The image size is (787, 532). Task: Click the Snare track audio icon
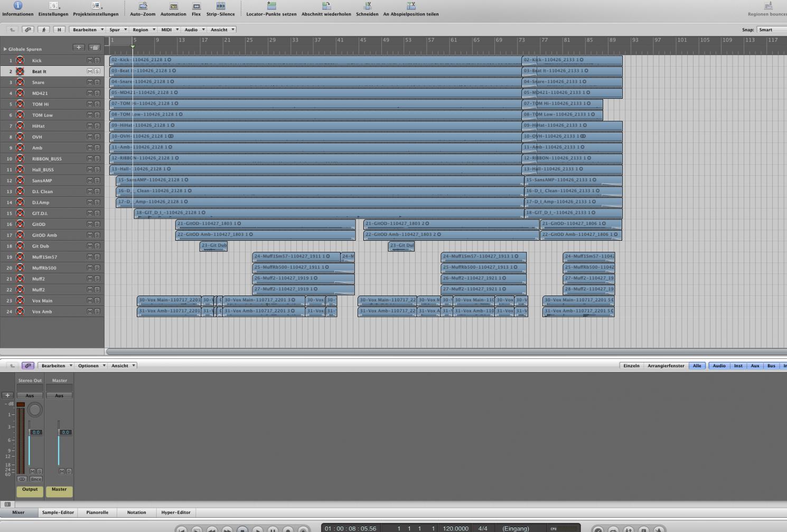pos(20,82)
